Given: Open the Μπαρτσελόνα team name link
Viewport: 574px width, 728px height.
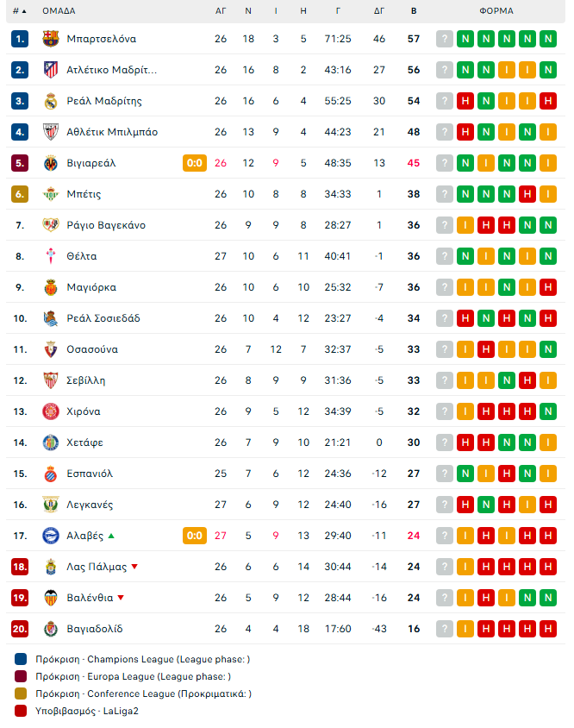Looking at the screenshot, I should pyautogui.click(x=102, y=39).
